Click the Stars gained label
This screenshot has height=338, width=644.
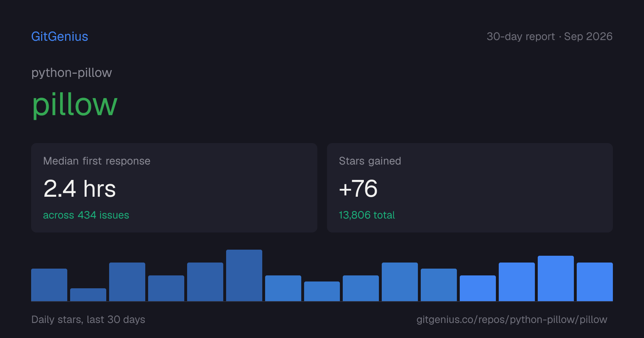(370, 161)
